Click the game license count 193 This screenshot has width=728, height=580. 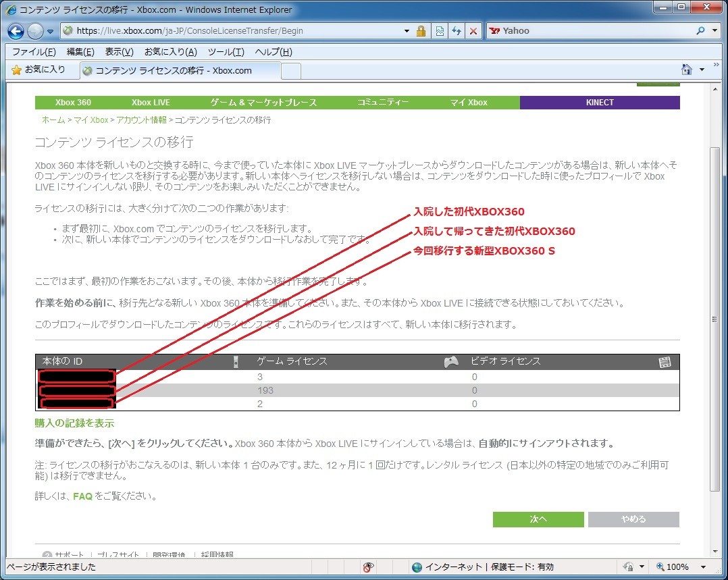tap(265, 390)
